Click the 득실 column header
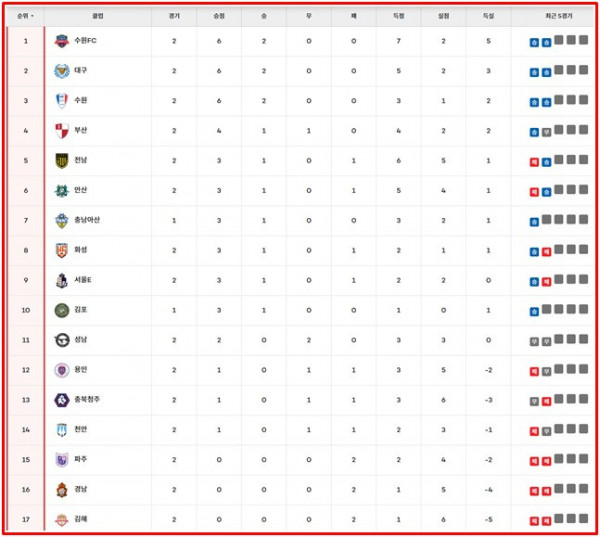Image resolution: width=600 pixels, height=537 pixels. [488, 17]
